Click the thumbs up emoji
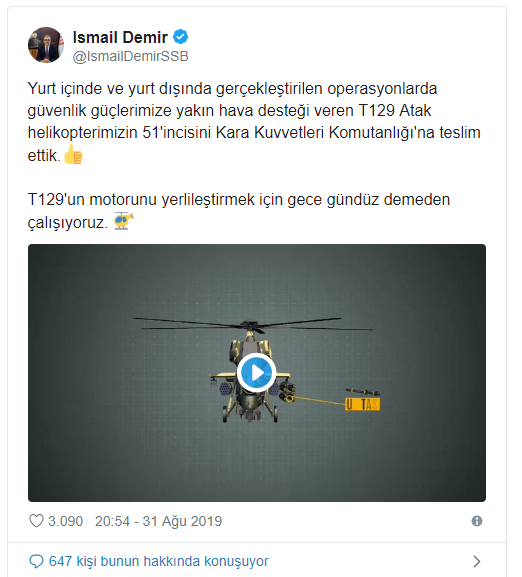The width and height of the screenshot is (522, 577). click(73, 154)
